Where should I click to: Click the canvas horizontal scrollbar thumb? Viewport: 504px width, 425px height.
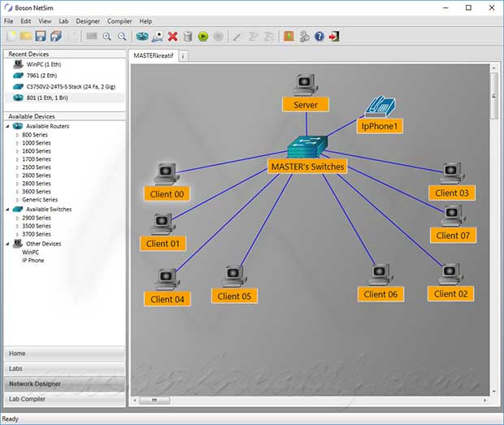pyautogui.click(x=154, y=400)
